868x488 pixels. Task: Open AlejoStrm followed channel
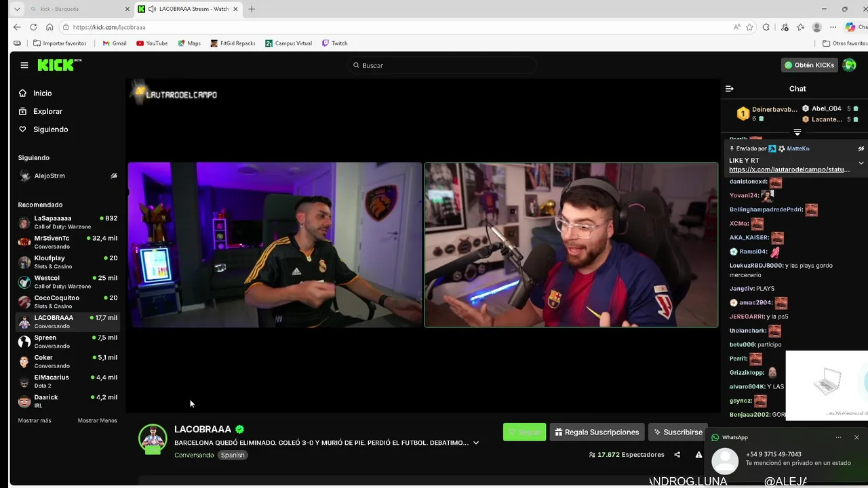tap(68, 176)
